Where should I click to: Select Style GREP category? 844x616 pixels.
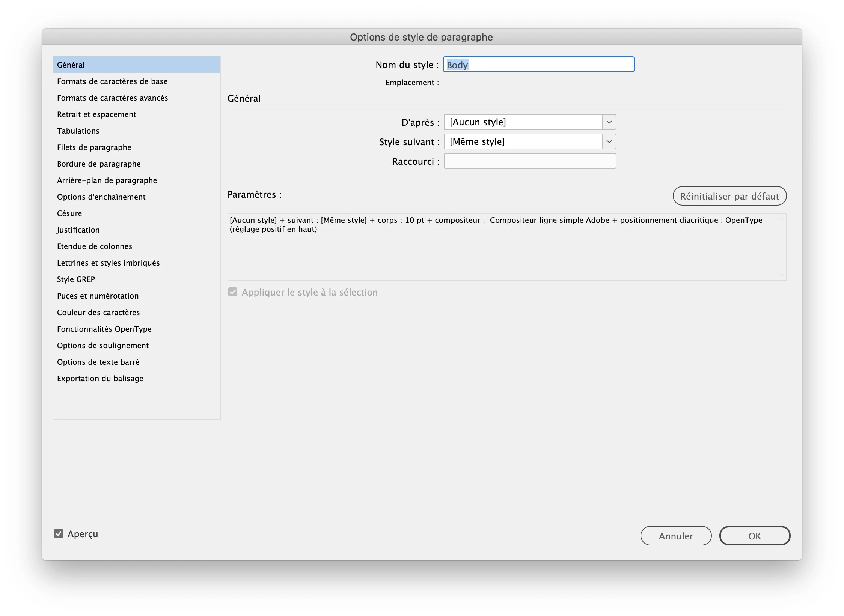76,279
